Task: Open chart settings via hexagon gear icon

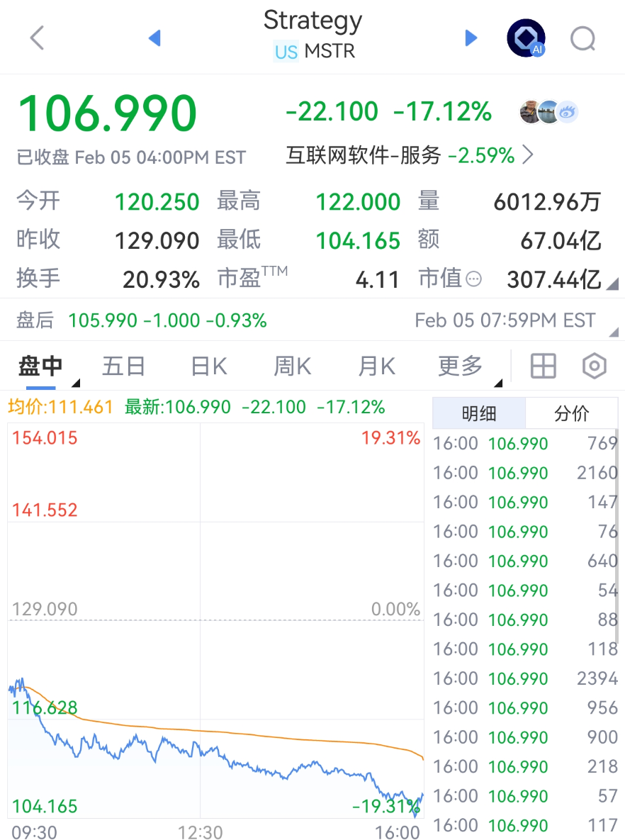Action: [595, 366]
